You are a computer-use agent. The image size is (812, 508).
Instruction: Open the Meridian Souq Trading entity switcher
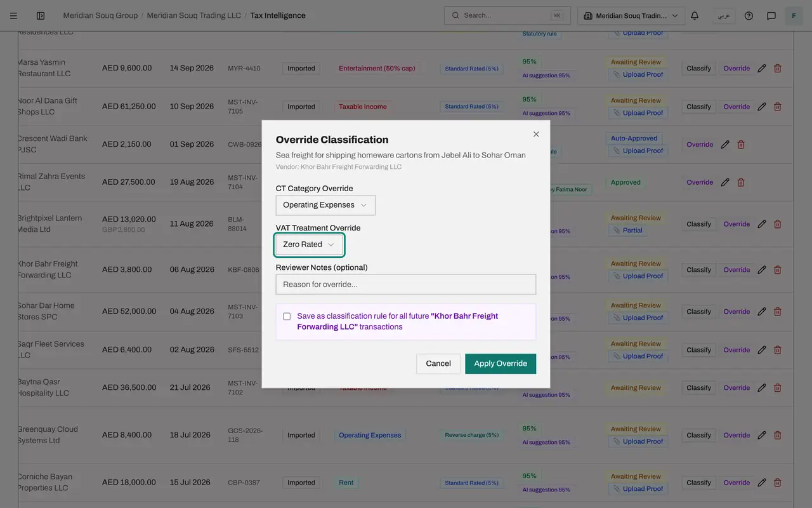(631, 16)
